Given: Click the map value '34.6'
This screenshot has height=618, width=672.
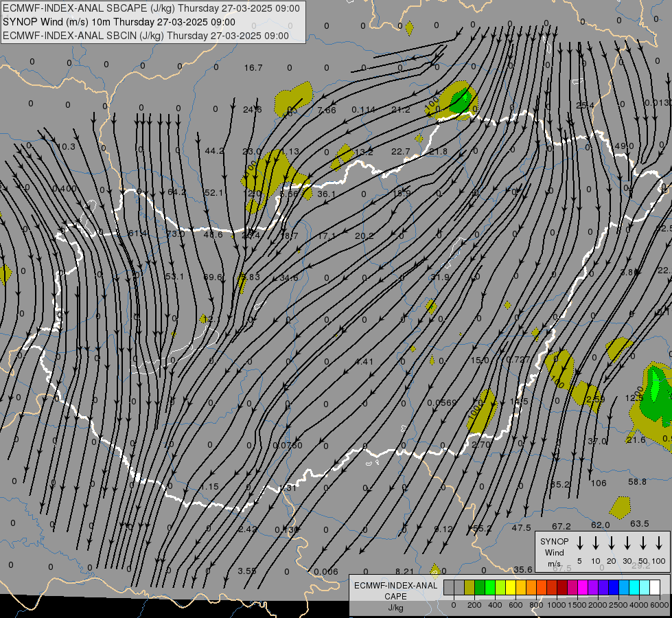Looking at the screenshot, I should click(288, 278).
